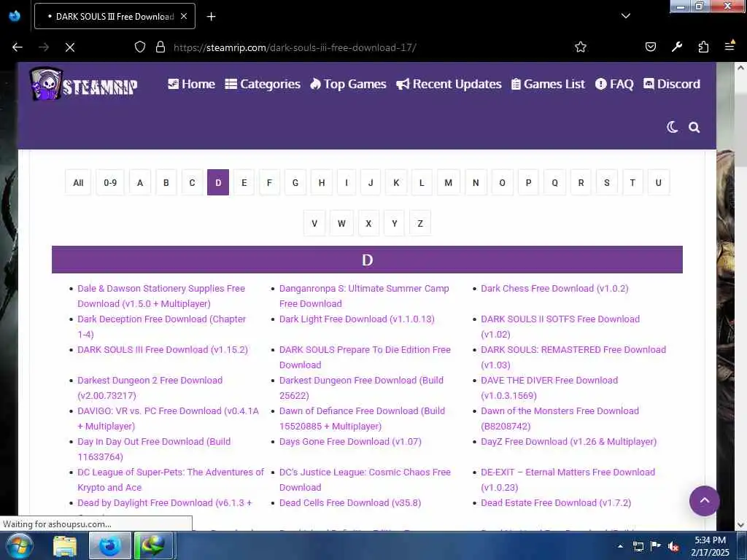Close the DARK SOULS III tab
The height and width of the screenshot is (560, 747).
click(184, 16)
